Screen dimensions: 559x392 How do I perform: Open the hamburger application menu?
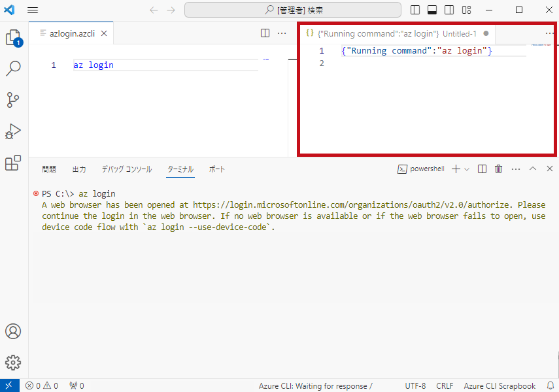(x=33, y=10)
